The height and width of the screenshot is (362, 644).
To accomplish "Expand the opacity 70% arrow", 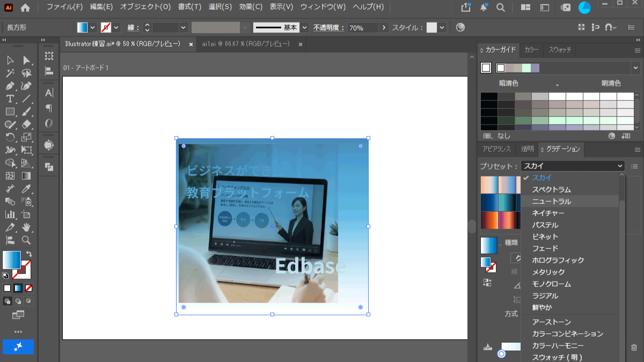I will [384, 27].
